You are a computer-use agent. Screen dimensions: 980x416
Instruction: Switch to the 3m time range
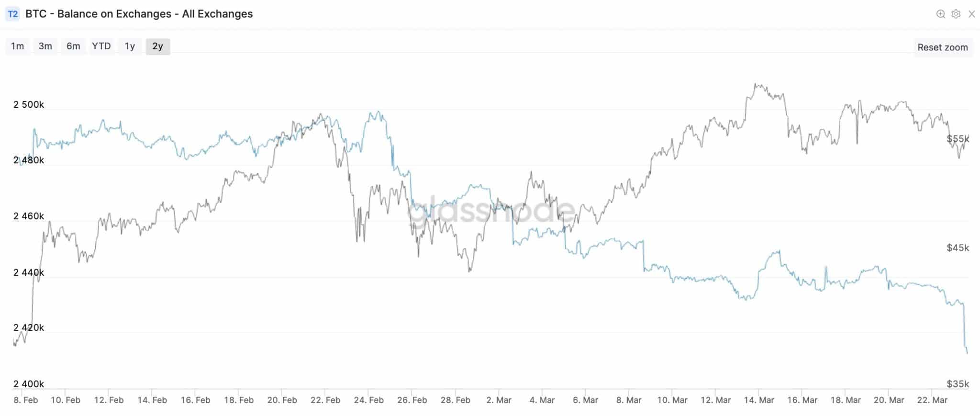[x=45, y=46]
